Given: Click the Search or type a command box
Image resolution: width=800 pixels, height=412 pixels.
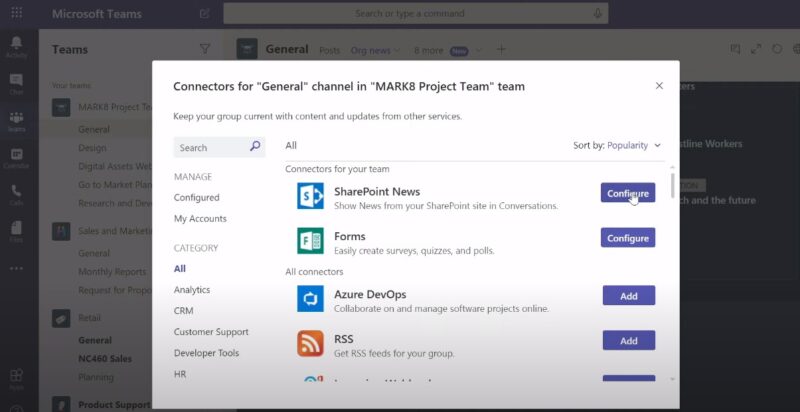Looking at the screenshot, I should [416, 13].
